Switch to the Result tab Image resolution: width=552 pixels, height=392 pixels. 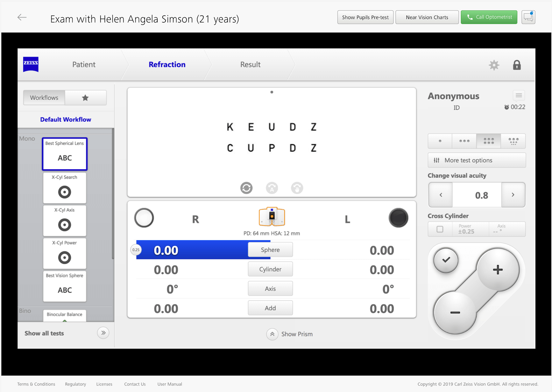250,65
